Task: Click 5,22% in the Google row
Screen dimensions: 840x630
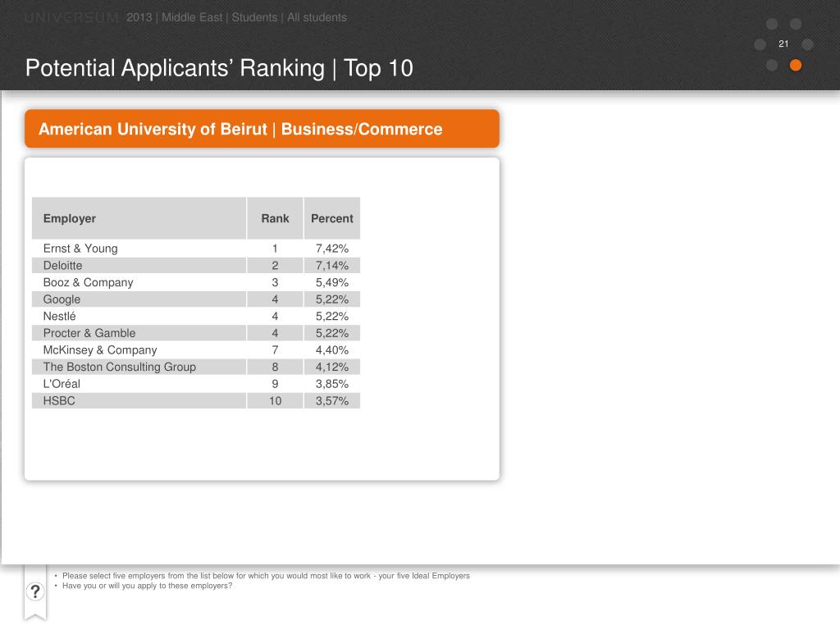Action: [332, 299]
